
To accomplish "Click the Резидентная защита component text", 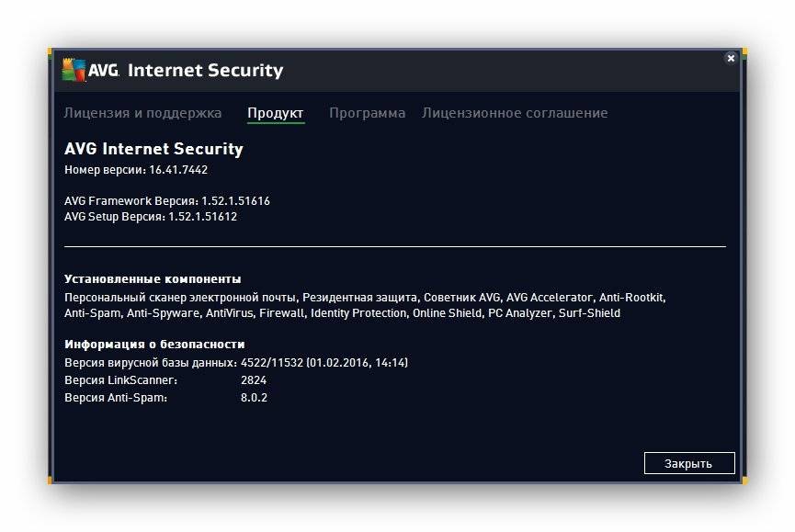I will click(359, 298).
